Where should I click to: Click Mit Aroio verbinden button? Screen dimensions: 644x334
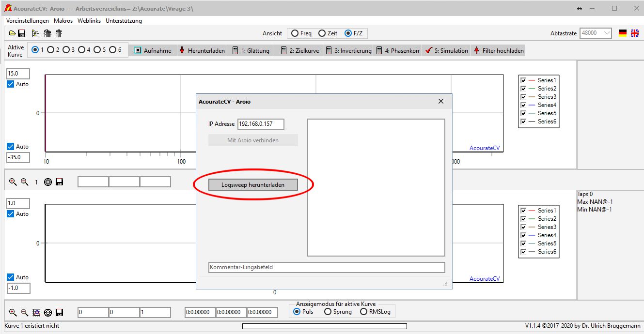tap(253, 140)
